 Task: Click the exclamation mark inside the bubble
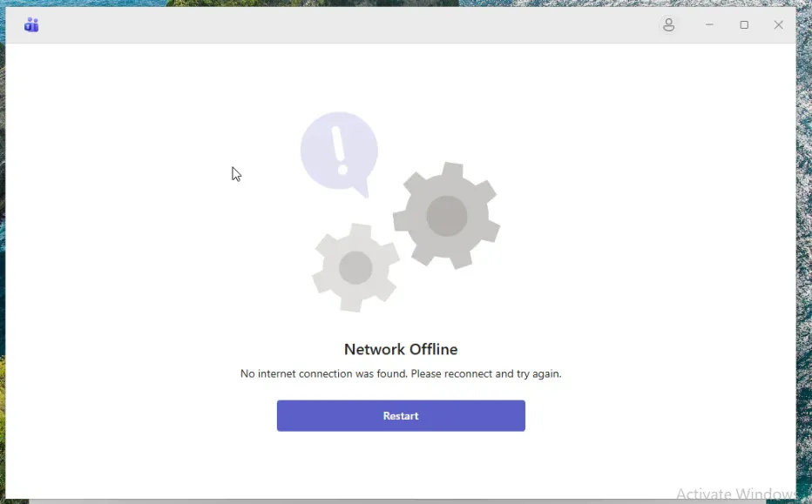339,149
